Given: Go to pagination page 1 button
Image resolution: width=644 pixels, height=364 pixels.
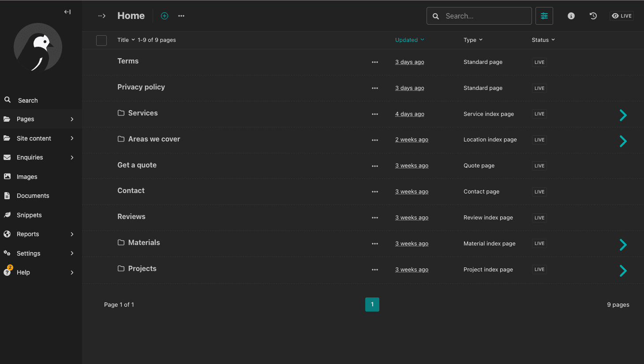Looking at the screenshot, I should pos(372,305).
